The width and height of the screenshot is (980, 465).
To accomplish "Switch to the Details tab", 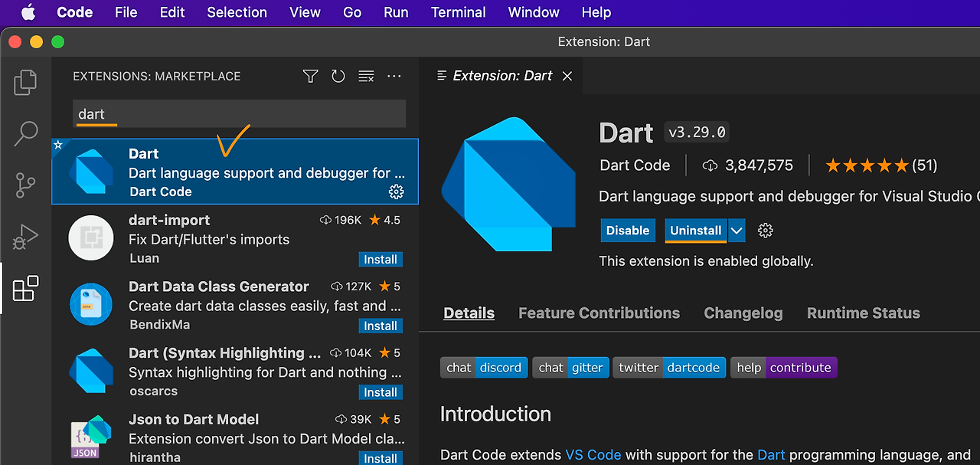I will tap(469, 313).
